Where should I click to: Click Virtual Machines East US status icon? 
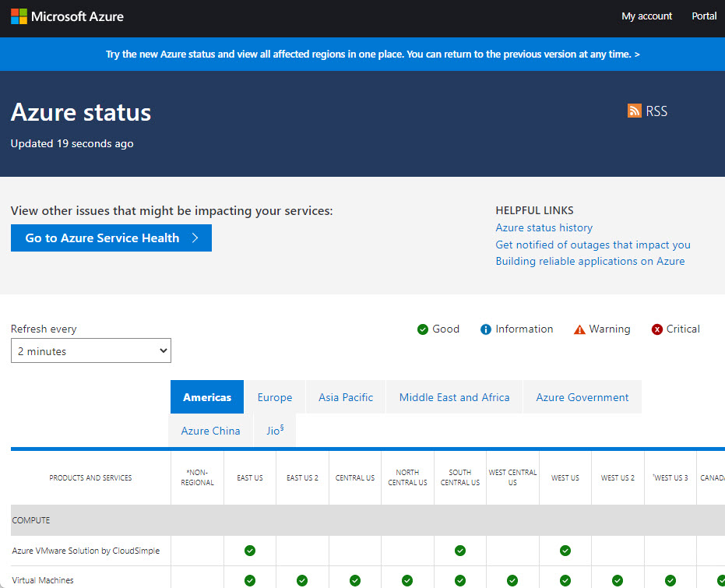click(x=250, y=580)
